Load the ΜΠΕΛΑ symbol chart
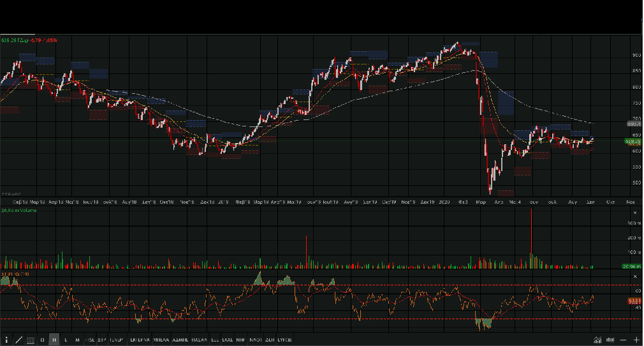The image size is (644, 346). tap(161, 340)
